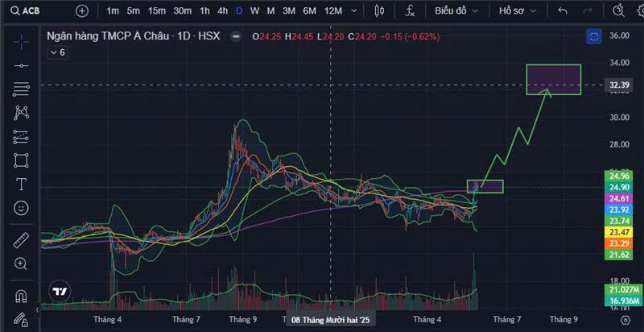This screenshot has width=644, height=332.
Task: Expand the Hồ sơ dropdown
Action: [518, 11]
